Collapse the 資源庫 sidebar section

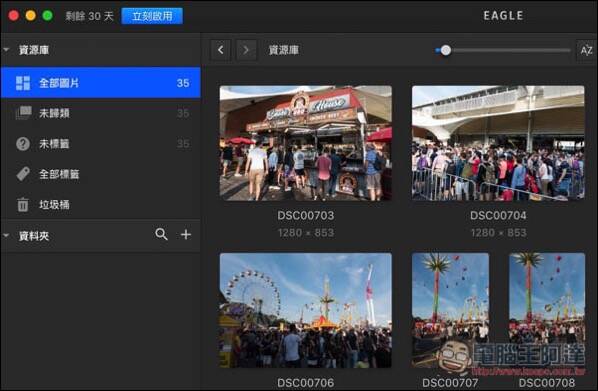(6, 50)
